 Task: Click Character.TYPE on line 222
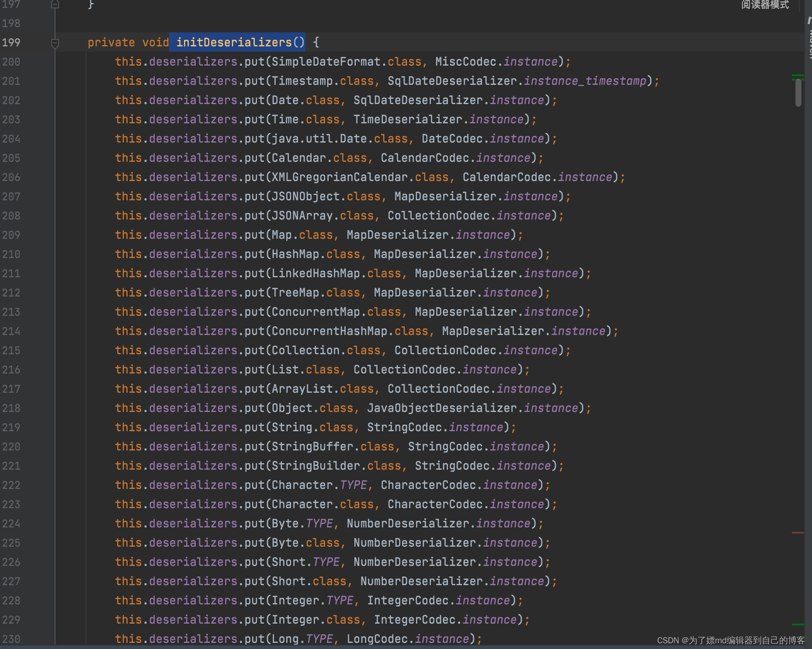coord(319,485)
